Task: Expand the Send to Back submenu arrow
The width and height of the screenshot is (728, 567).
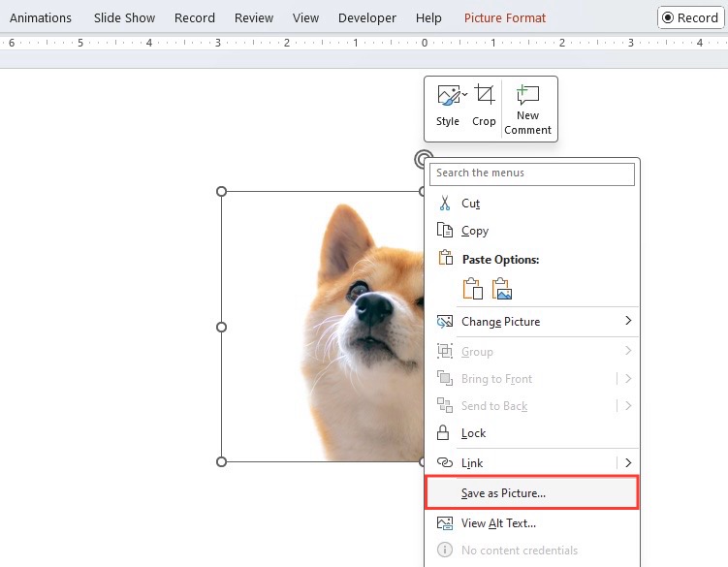Action: point(628,405)
